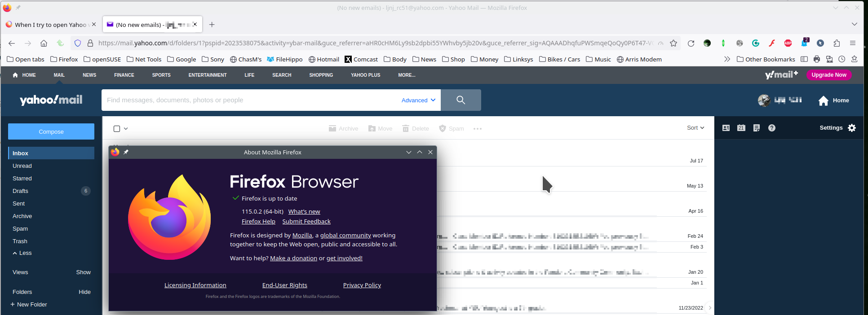Screen dimensions: 868x315
Task: Open FINANCE in Yahoo navigation
Action: coord(124,75)
